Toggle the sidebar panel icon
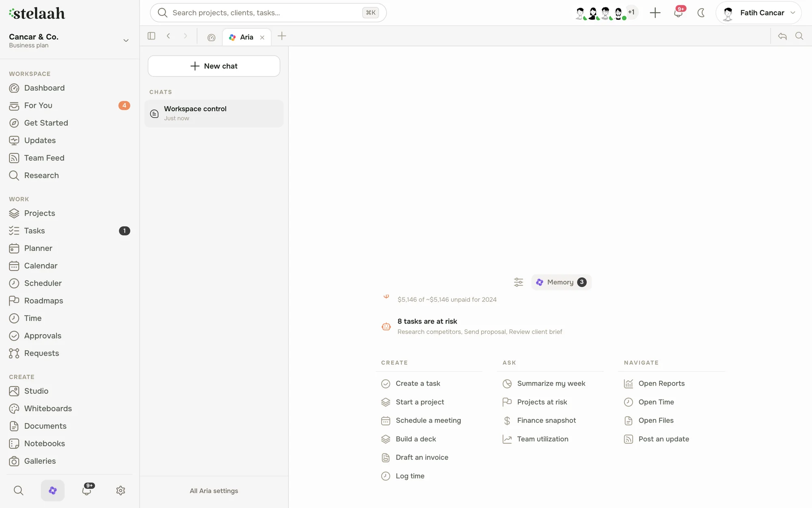812x508 pixels. click(151, 36)
